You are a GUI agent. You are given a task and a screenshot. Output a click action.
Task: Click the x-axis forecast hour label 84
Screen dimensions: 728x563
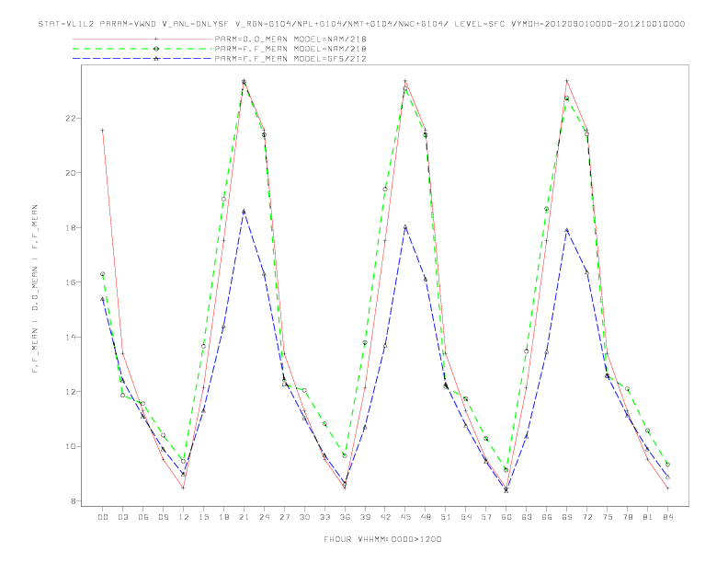pyautogui.click(x=668, y=517)
